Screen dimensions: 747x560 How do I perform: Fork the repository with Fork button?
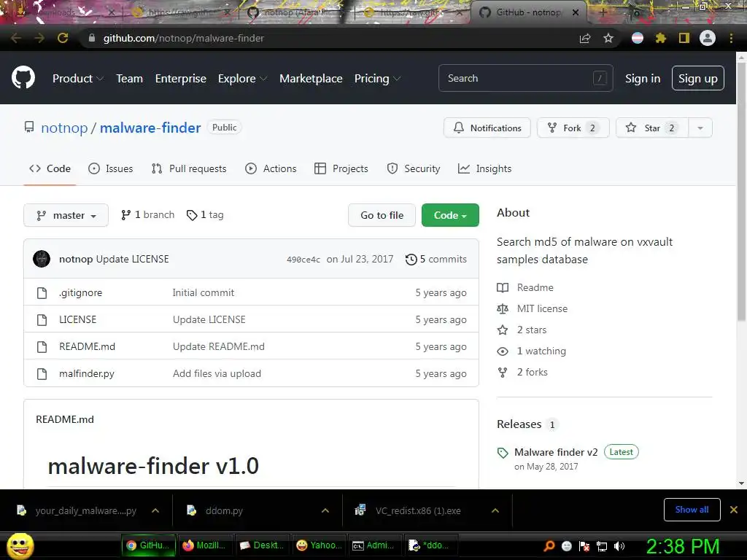point(573,128)
